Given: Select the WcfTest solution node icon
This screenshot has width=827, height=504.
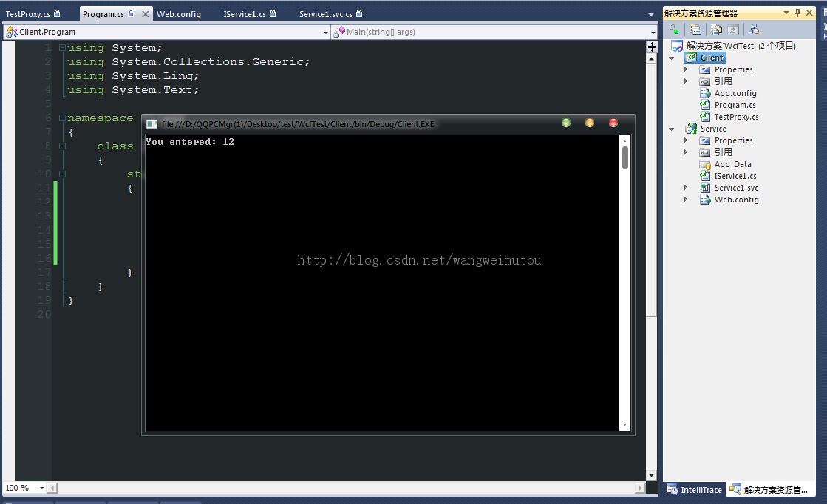Looking at the screenshot, I should (x=677, y=46).
